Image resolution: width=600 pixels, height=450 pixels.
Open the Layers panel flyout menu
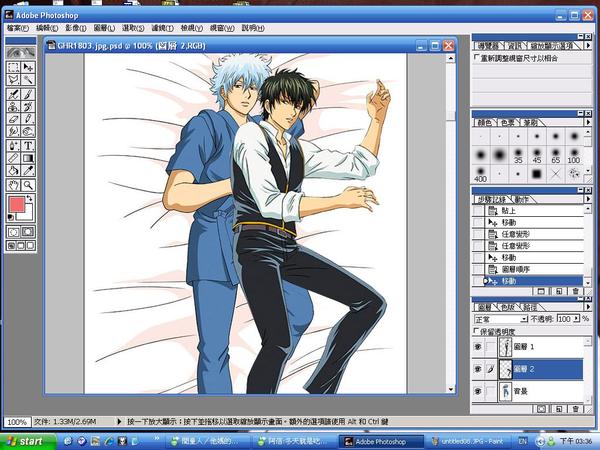click(588, 307)
